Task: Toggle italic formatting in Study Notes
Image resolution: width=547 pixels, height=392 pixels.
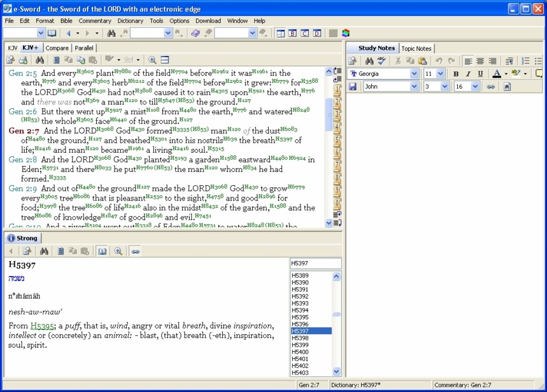Action: click(x=468, y=74)
